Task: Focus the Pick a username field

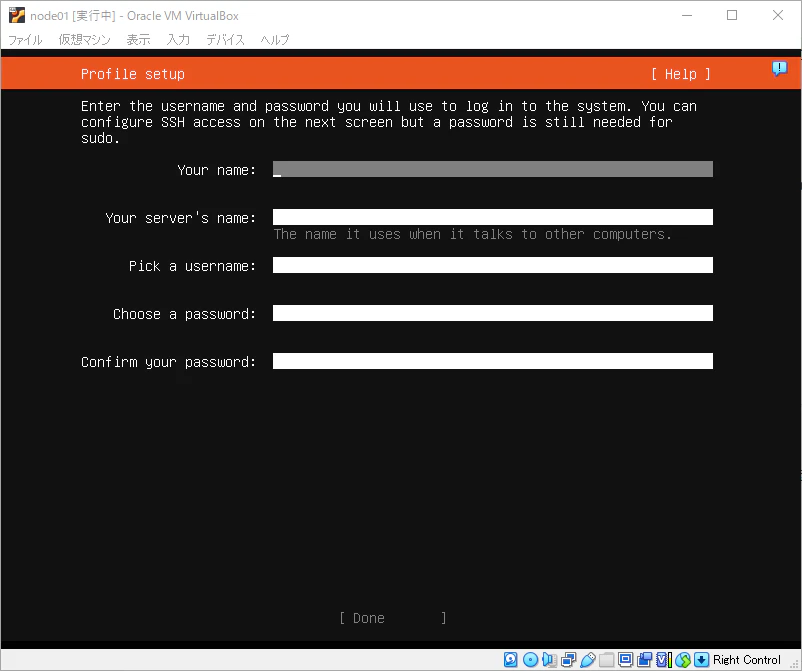Action: click(x=493, y=265)
